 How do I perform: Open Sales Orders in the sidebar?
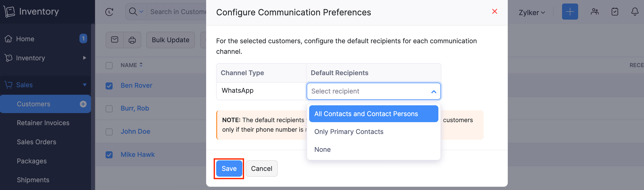point(36,142)
